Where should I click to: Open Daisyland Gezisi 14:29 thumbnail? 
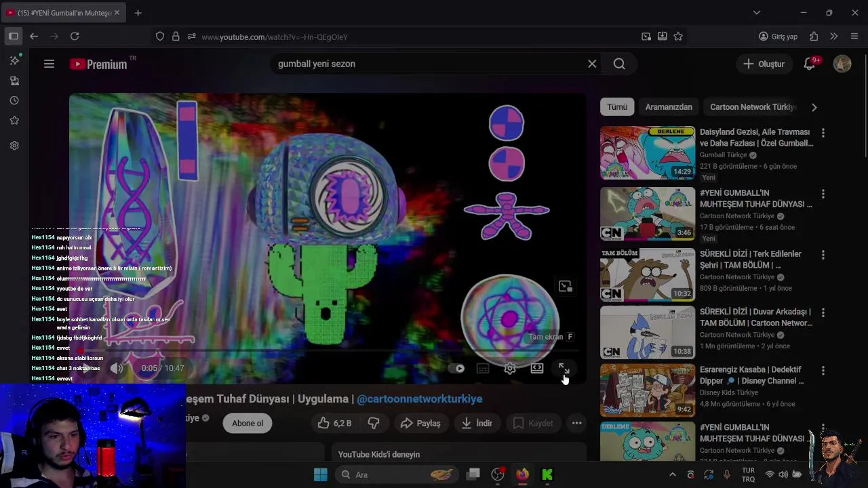coord(648,152)
